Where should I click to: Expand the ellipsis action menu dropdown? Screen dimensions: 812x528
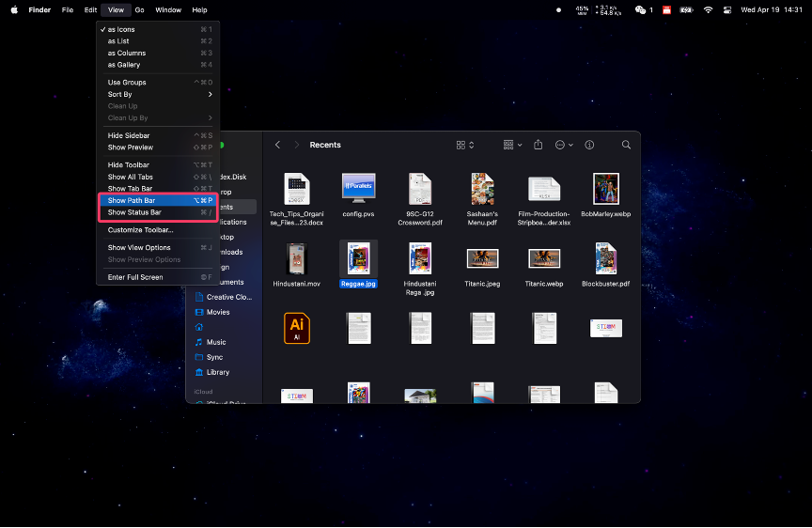click(x=564, y=145)
